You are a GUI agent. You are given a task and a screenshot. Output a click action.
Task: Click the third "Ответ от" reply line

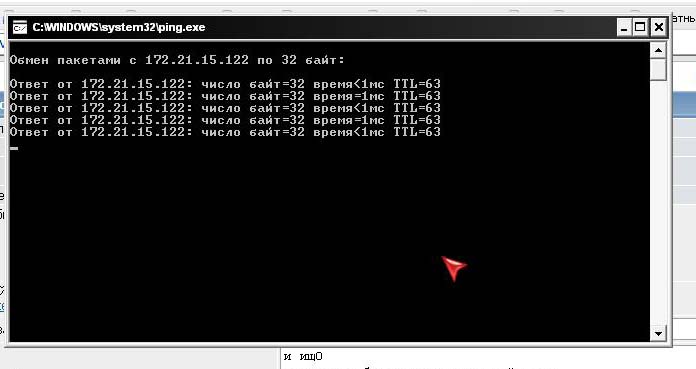225,108
